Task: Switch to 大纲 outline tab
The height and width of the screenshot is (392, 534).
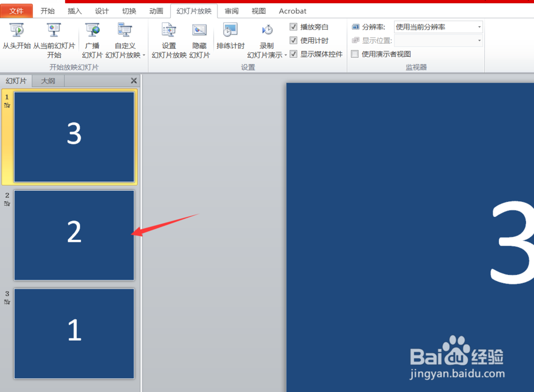Action: pyautogui.click(x=48, y=81)
